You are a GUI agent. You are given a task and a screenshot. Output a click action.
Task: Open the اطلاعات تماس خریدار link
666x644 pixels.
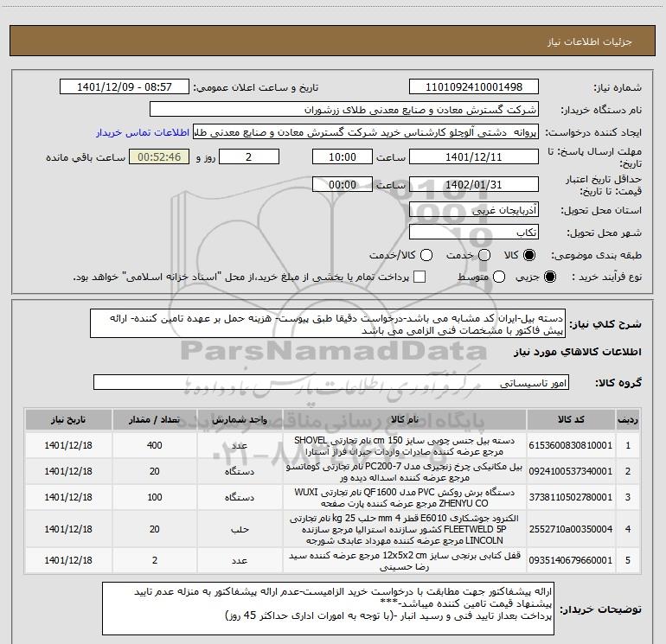(x=143, y=132)
